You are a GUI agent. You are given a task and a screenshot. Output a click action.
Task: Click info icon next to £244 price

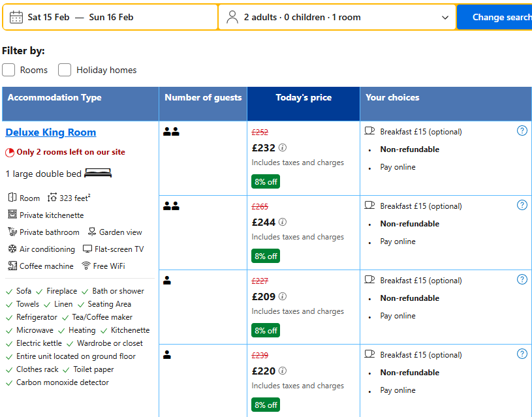(283, 222)
